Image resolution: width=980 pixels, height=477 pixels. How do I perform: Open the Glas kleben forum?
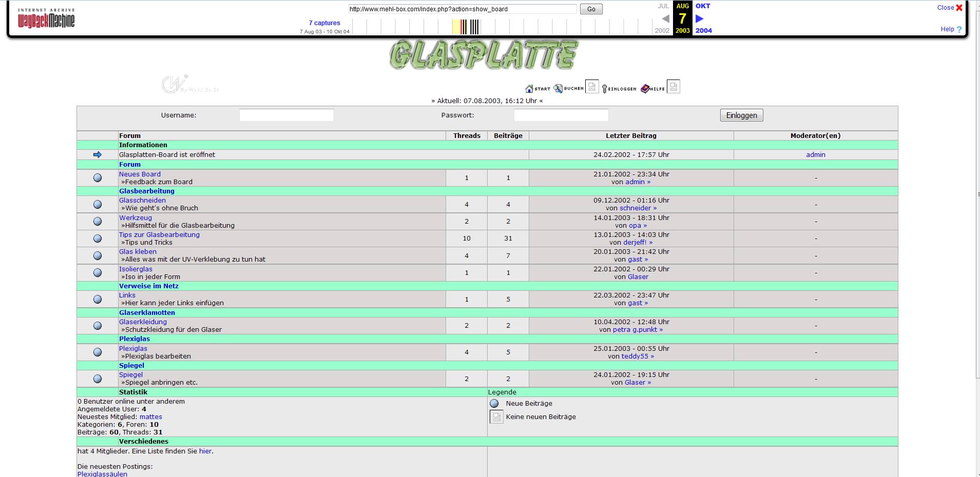coord(138,252)
